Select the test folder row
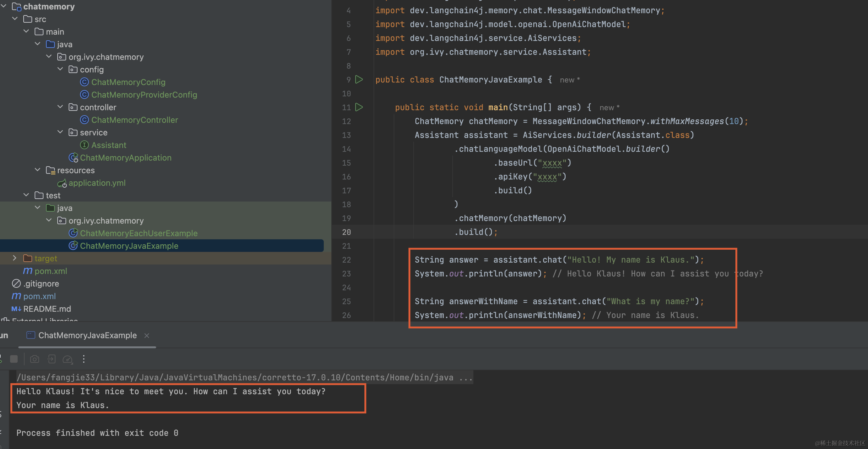Screen dimensions: 868x449 [165, 196]
